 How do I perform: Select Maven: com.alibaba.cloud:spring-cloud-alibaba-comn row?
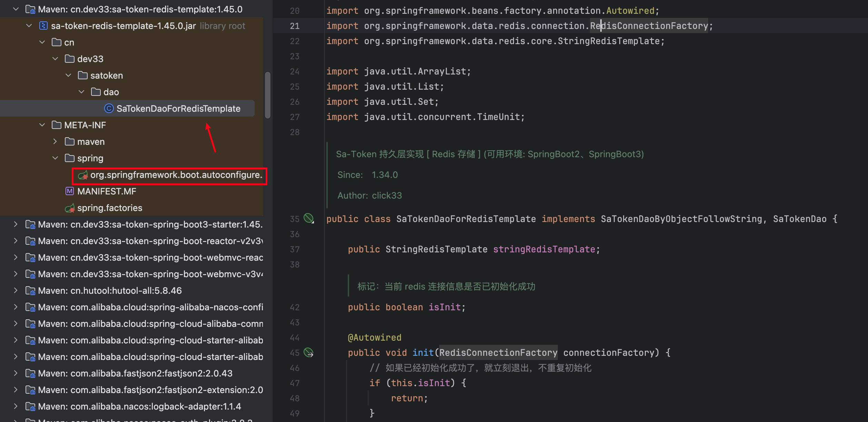click(131, 324)
